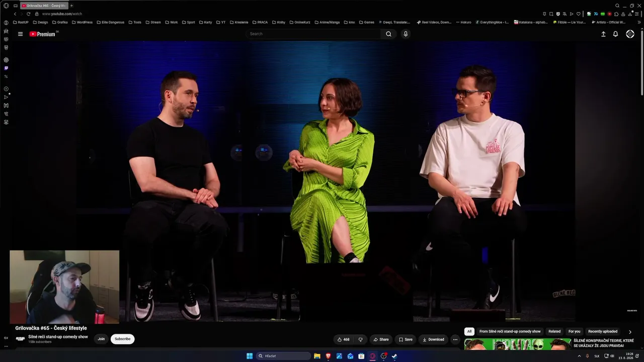Open the extensions puzzle icon
Viewport: 644px width, 362px height.
tap(616, 14)
